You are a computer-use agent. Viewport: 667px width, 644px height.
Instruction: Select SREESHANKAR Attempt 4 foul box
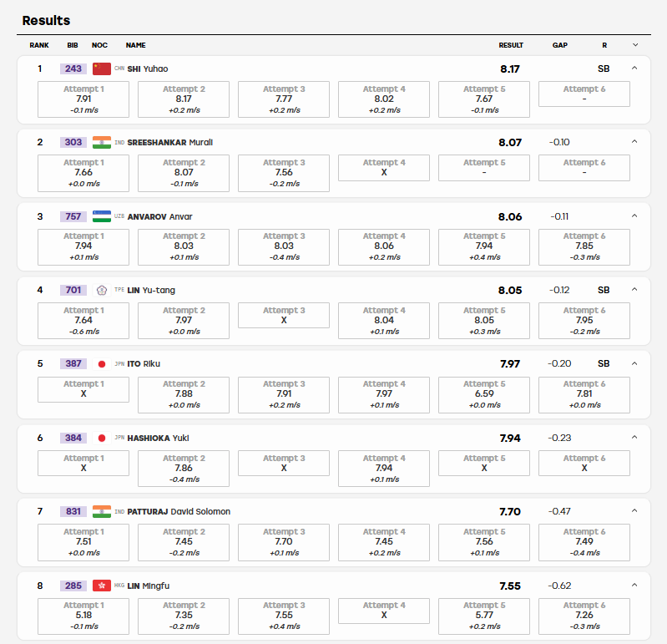pyautogui.click(x=384, y=168)
